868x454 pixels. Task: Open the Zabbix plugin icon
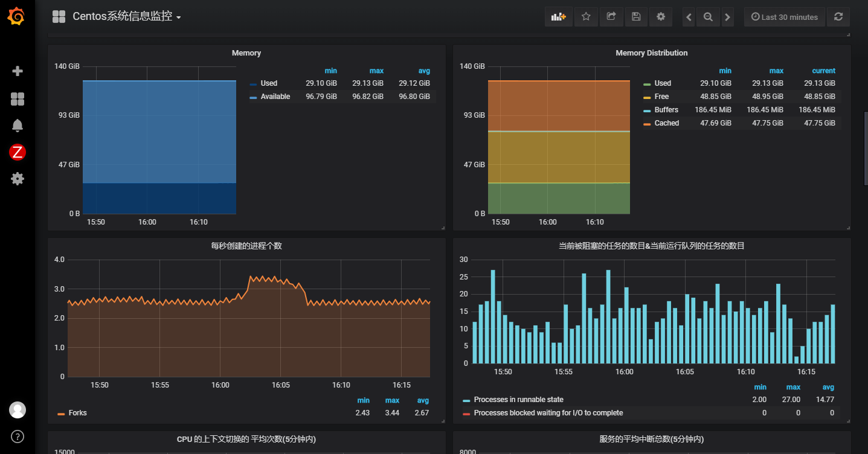[x=18, y=152]
